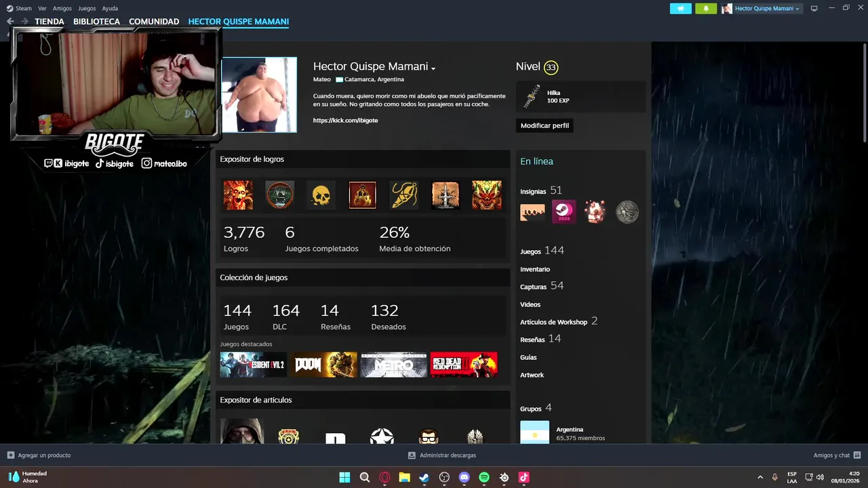The width and height of the screenshot is (868, 488).
Task: Click the Add a product plus icon
Action: pos(10,455)
